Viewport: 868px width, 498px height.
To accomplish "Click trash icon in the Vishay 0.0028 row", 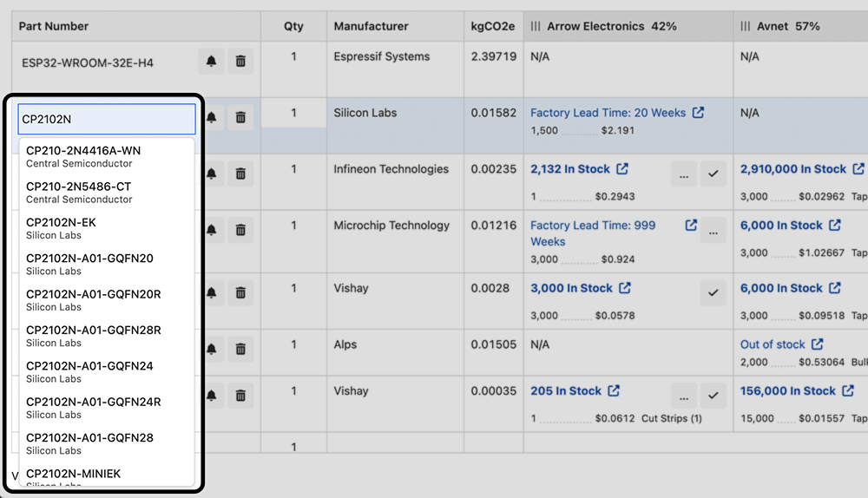I will coord(240,292).
